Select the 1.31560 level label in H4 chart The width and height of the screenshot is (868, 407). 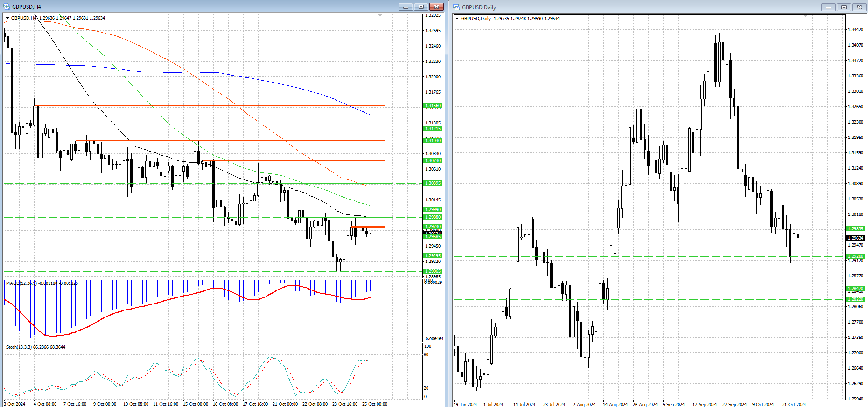tap(433, 106)
